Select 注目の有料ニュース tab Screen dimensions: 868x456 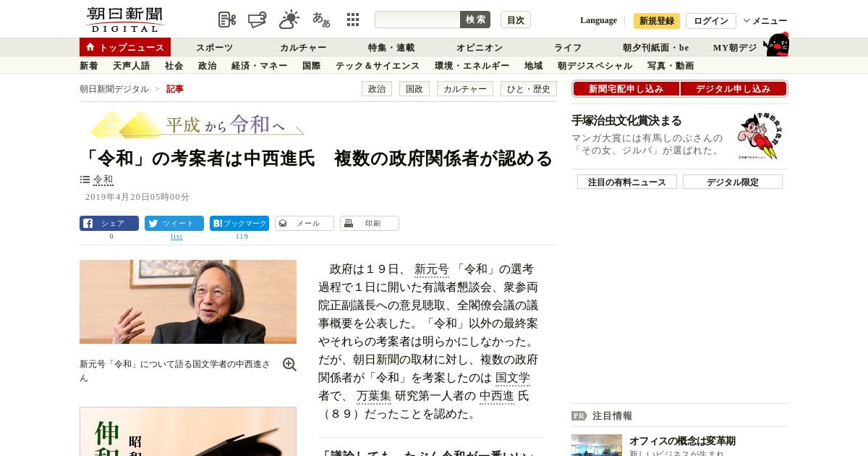pos(627,182)
